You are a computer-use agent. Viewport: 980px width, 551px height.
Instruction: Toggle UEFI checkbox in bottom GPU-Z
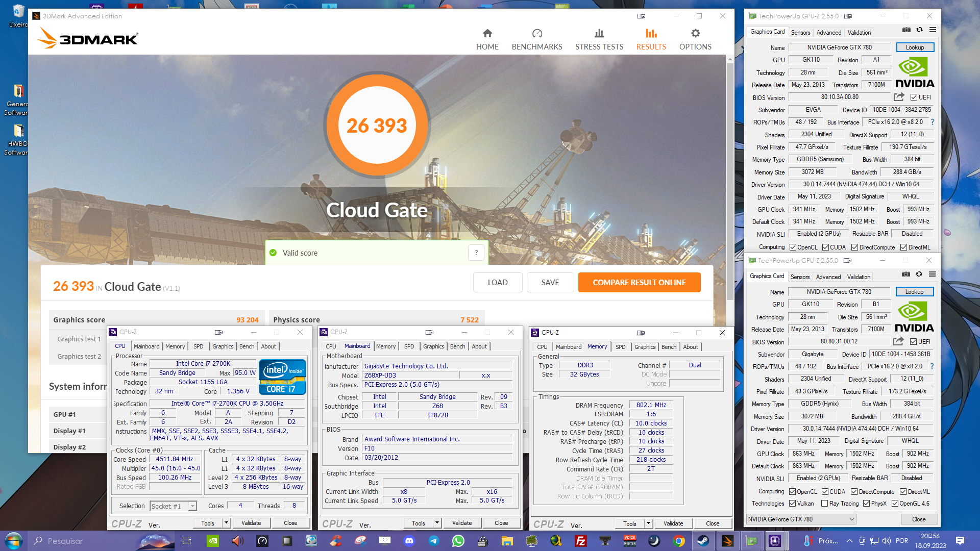[913, 342]
